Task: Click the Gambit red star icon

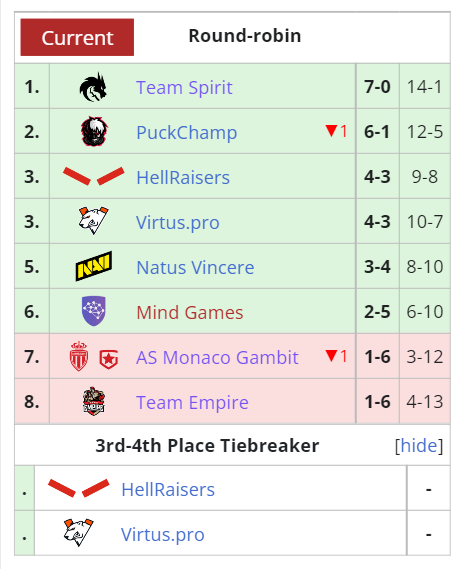Action: pos(108,359)
